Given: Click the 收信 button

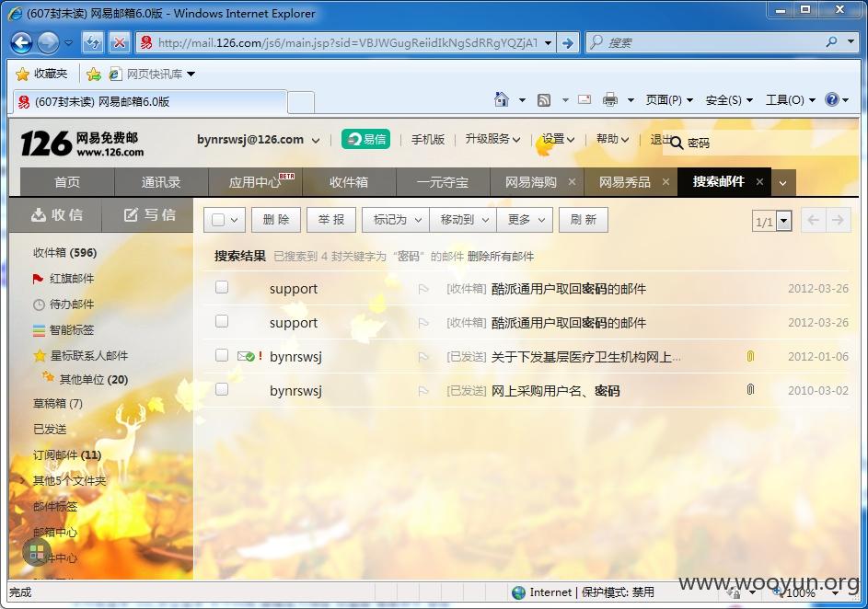Looking at the screenshot, I should tap(55, 215).
